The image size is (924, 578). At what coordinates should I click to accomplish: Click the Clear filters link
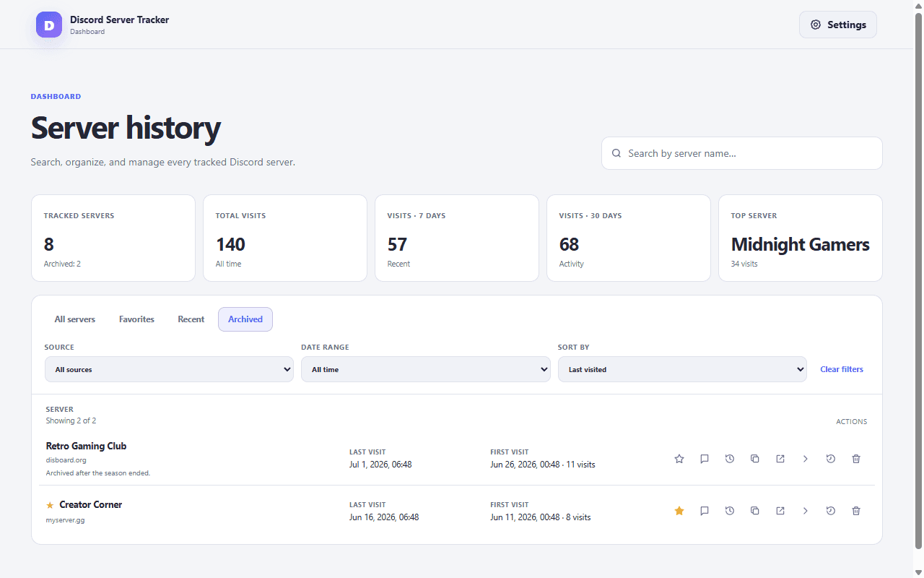pyautogui.click(x=842, y=369)
